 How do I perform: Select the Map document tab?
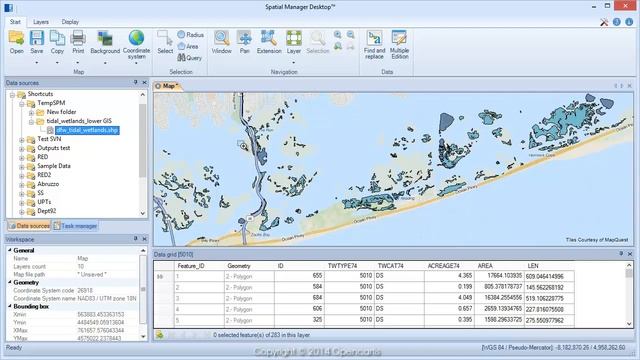[x=168, y=86]
